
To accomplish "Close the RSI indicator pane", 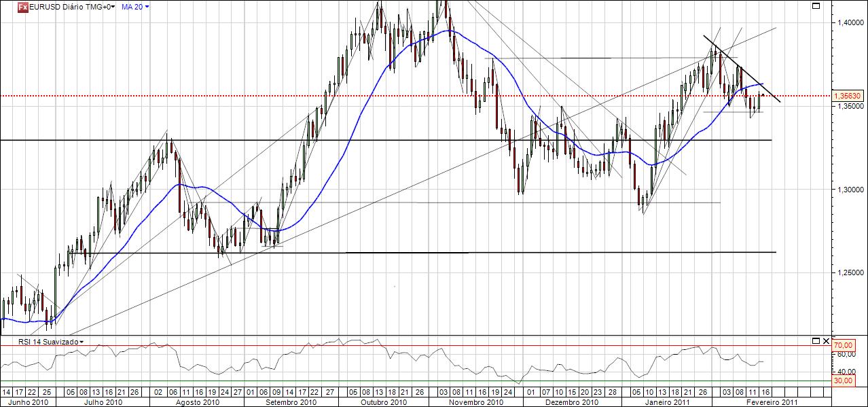I will pos(826,340).
